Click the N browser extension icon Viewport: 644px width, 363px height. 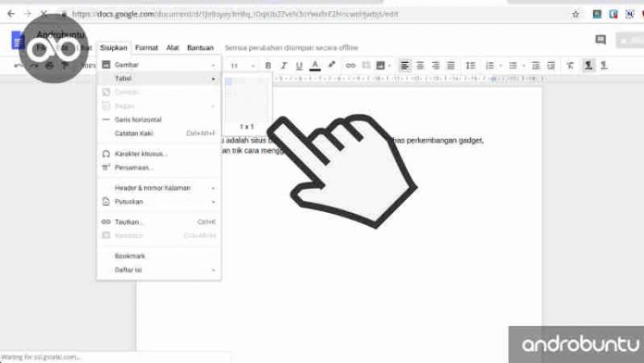[x=629, y=15]
